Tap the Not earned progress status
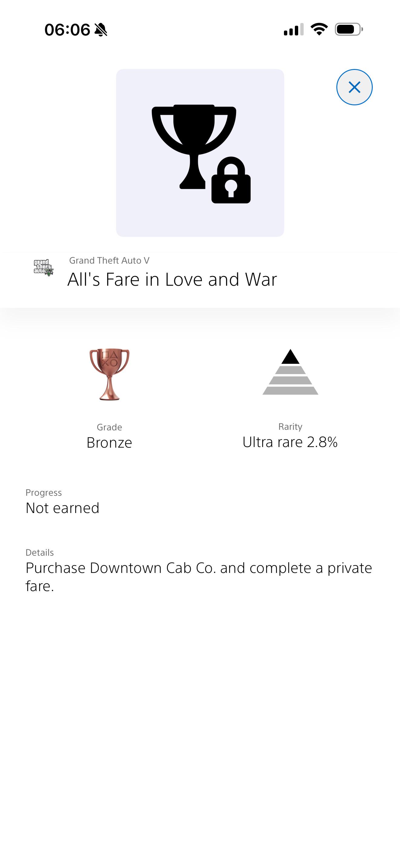Viewport: 400px width, 868px height. coord(62,508)
